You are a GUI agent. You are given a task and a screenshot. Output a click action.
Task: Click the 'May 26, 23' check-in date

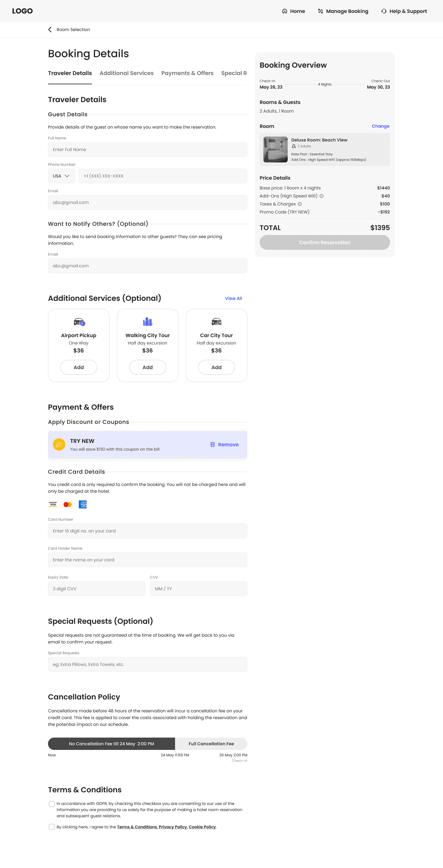(271, 87)
